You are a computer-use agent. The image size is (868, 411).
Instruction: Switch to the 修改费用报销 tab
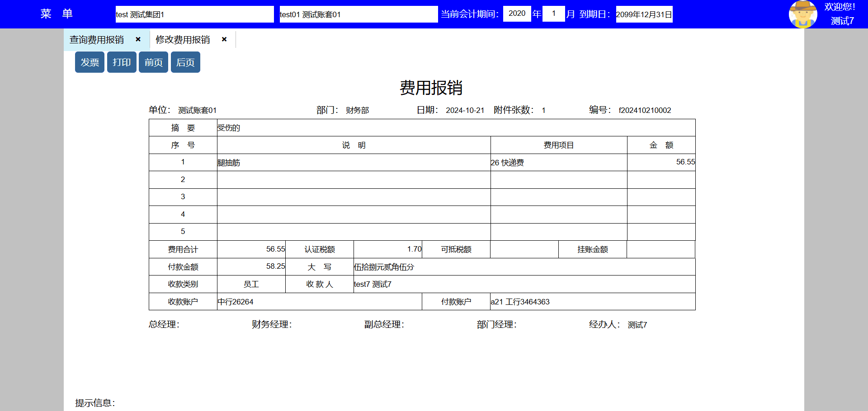(183, 40)
